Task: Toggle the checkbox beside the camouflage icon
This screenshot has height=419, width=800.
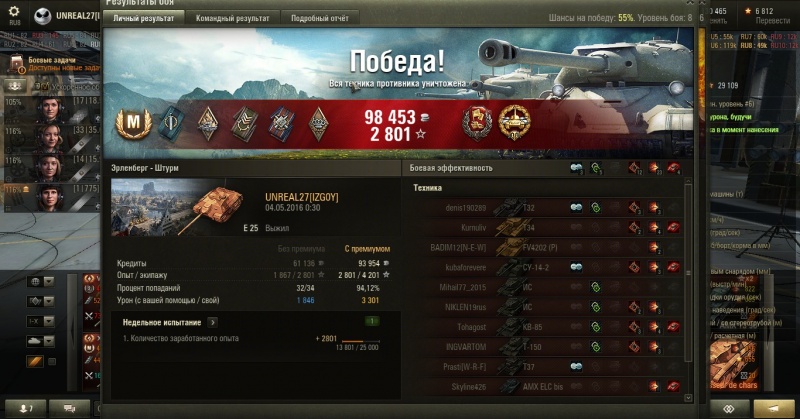Action: pyautogui.click(x=52, y=361)
